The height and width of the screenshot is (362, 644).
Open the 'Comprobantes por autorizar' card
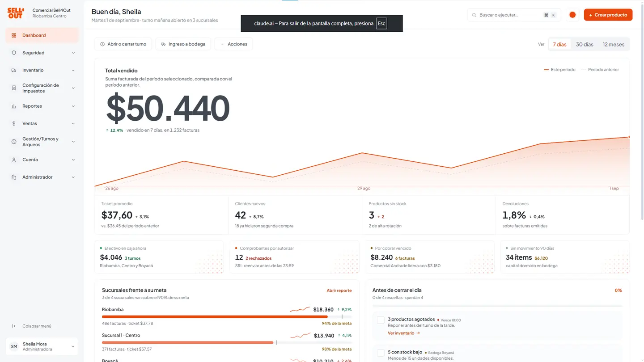point(294,257)
